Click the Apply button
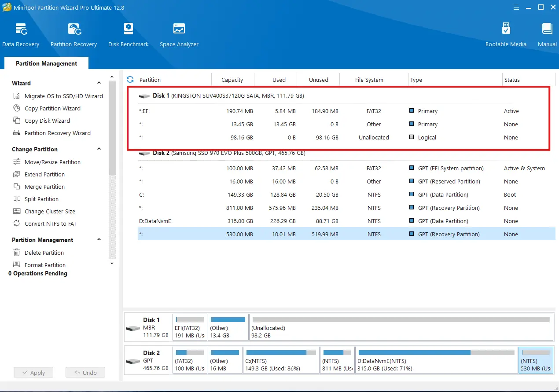Viewport: 559px width, 392px height. 33,373
